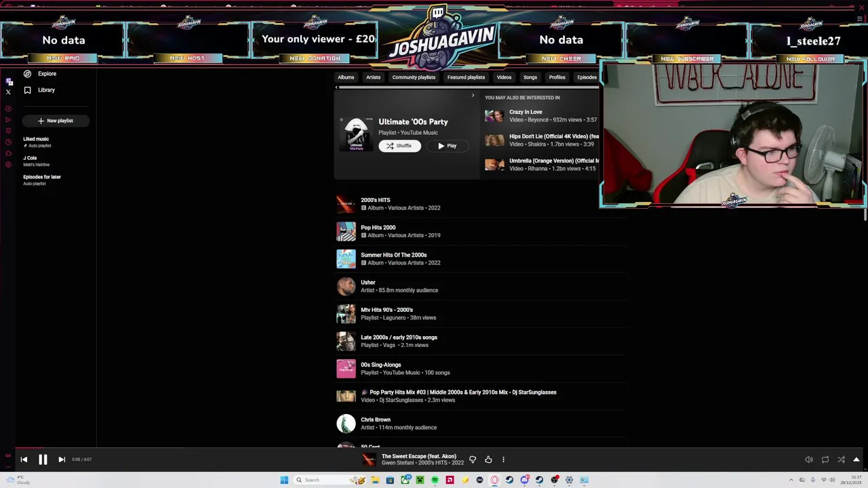The width and height of the screenshot is (868, 488).
Task: Open the Pop Hits 2000 album
Action: 481,231
